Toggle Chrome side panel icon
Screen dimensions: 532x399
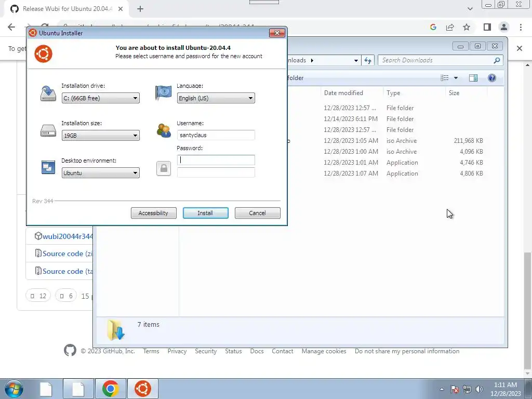pyautogui.click(x=487, y=27)
